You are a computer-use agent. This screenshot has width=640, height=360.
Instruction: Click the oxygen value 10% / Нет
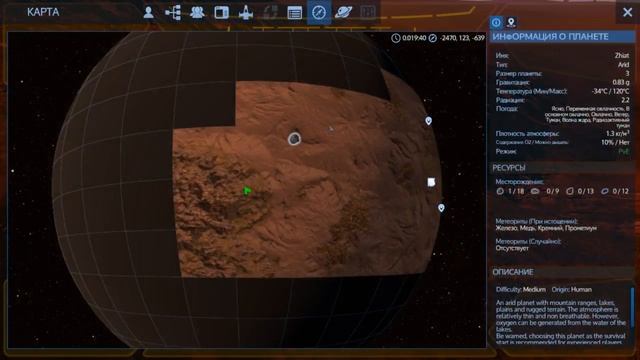tap(615, 142)
